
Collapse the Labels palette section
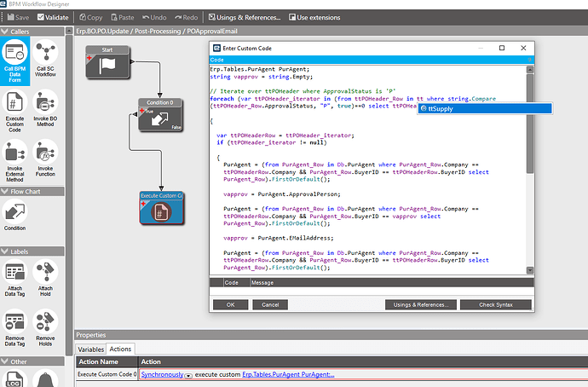click(5, 251)
